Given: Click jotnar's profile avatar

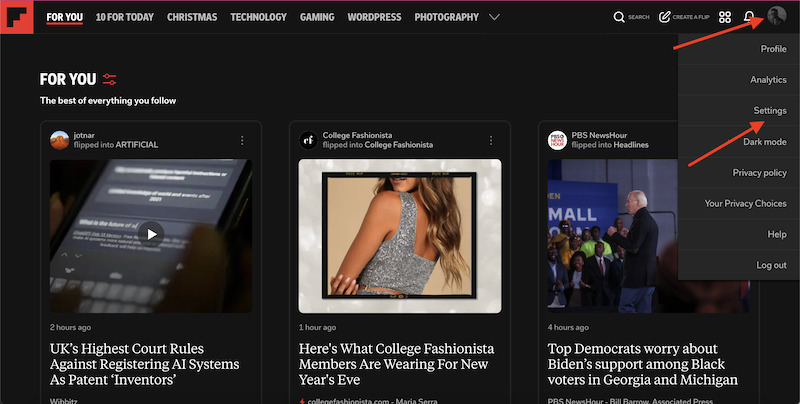Looking at the screenshot, I should (60, 140).
